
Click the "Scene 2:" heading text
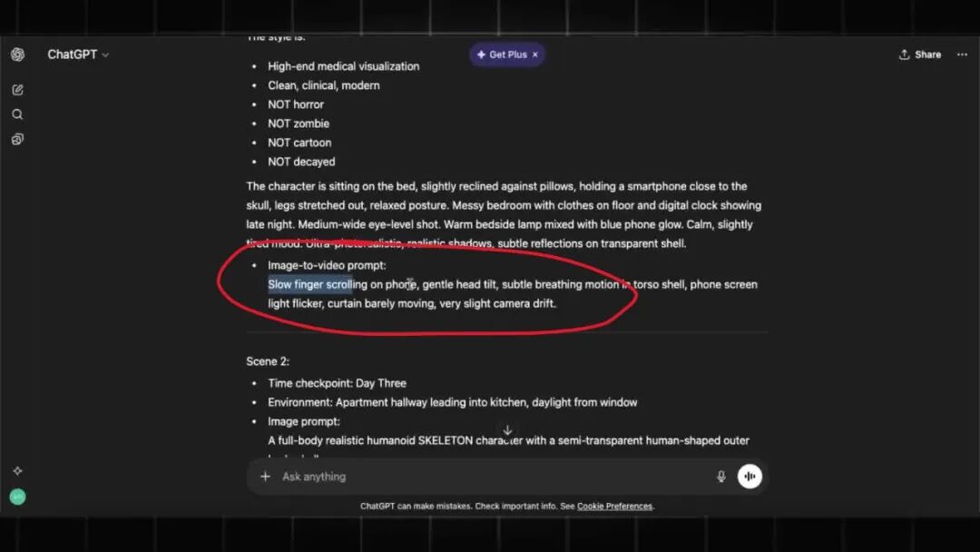coord(268,361)
